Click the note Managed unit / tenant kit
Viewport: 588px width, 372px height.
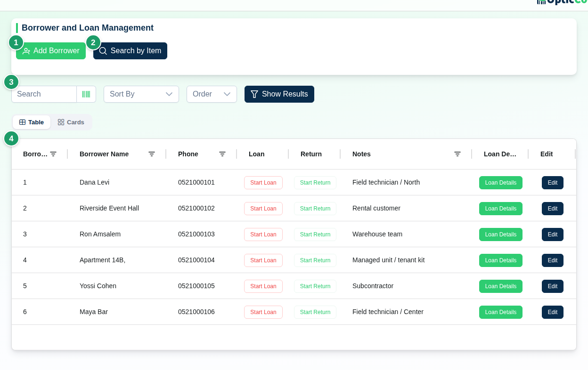388,260
